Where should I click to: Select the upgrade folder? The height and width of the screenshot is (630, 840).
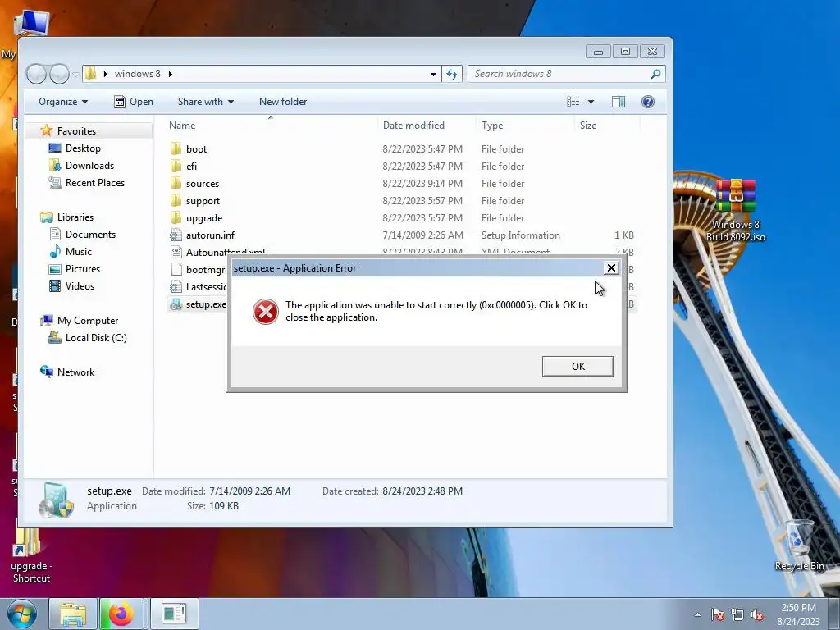pyautogui.click(x=204, y=218)
